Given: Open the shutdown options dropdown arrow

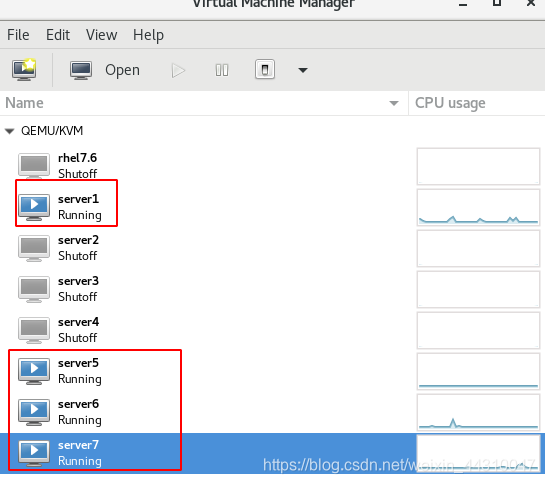Looking at the screenshot, I should (303, 71).
